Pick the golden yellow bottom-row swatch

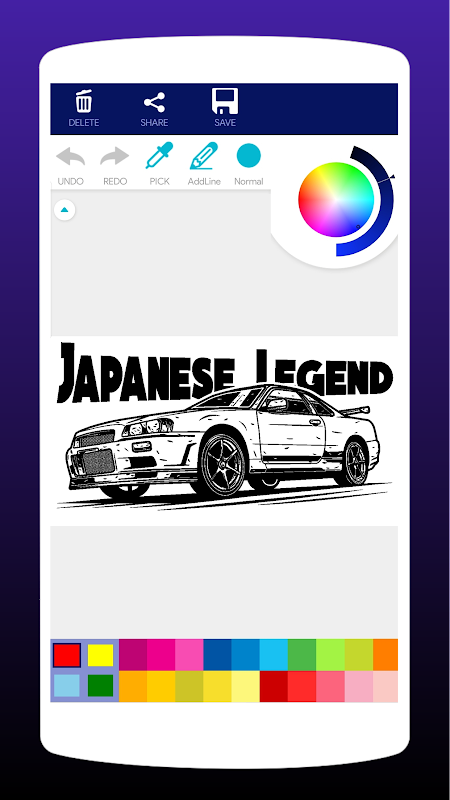[161, 686]
